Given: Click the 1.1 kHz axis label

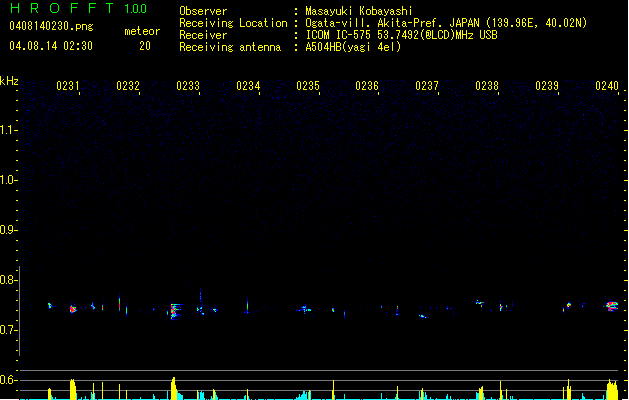Looking at the screenshot, I should (x=8, y=130).
